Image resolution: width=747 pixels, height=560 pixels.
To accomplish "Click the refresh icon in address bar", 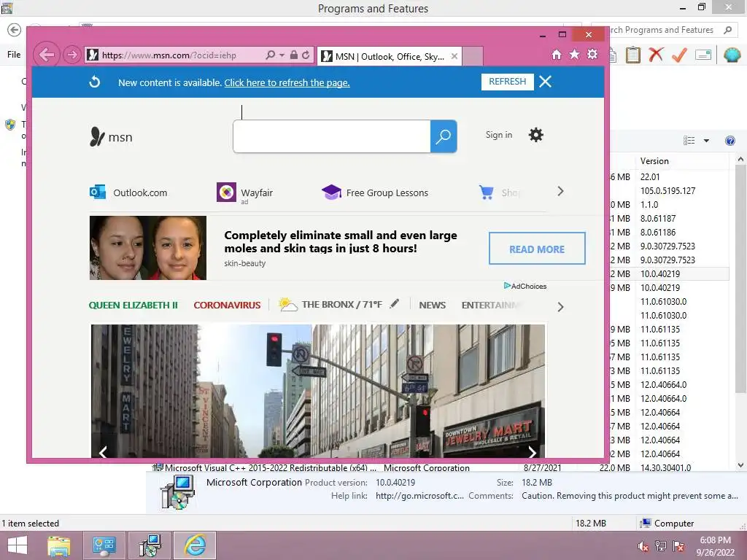I will 306,55.
